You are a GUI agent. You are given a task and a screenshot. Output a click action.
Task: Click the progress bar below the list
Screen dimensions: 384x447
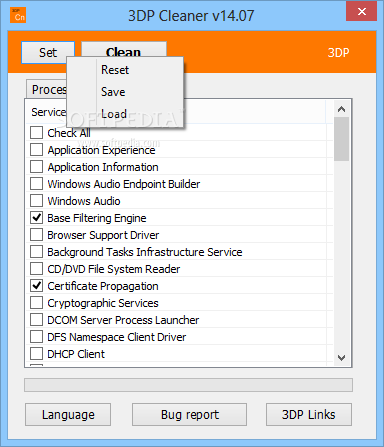[x=188, y=385]
